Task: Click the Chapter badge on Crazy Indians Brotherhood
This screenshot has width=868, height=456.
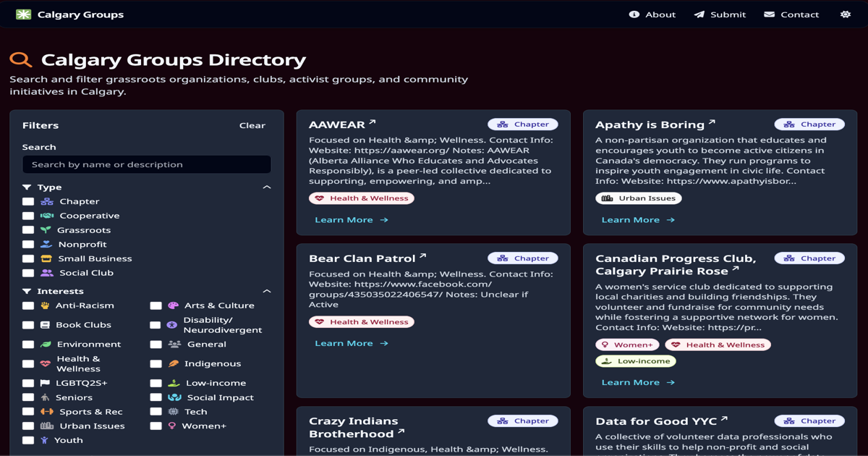Action: point(523,421)
